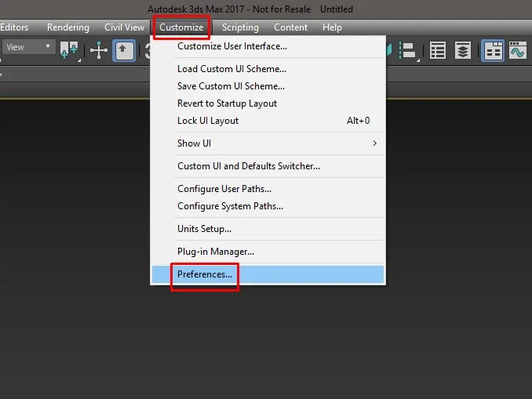Toggle Keyboard Shortcut Override button

tap(125, 51)
